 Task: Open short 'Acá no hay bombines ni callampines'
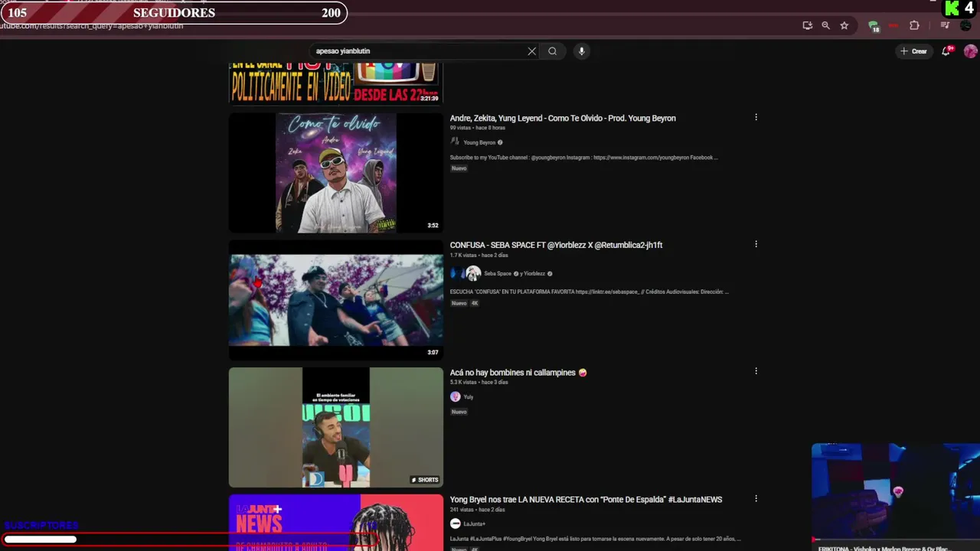pyautogui.click(x=518, y=373)
